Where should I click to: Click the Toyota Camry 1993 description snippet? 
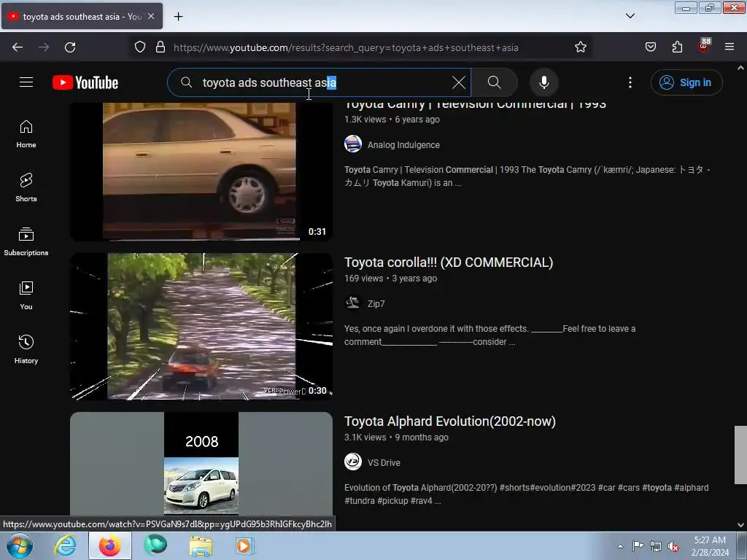(x=527, y=176)
